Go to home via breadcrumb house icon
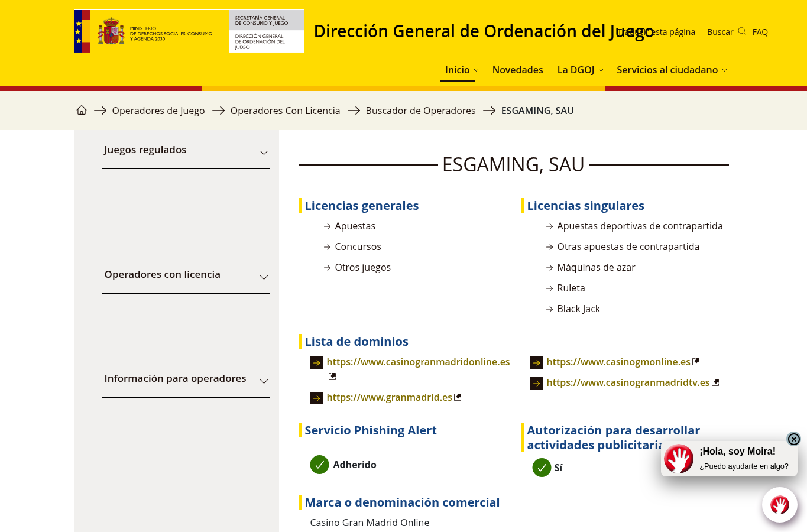 [82, 110]
